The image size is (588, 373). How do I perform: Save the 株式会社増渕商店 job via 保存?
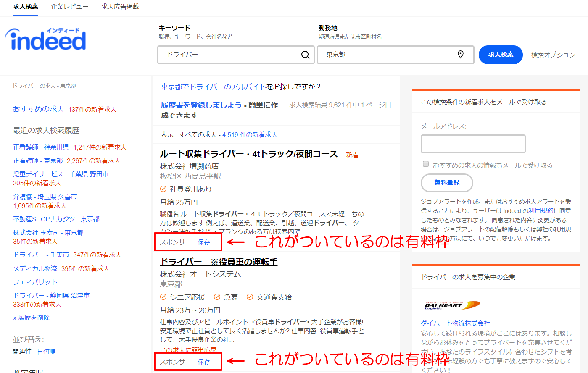pos(204,242)
